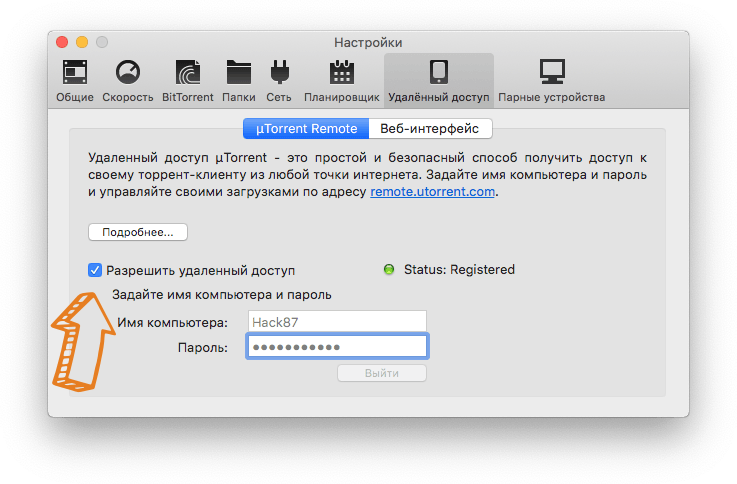The height and width of the screenshot is (484, 737).
Task: Switch to the µTorrent Remote tab
Action: click(306, 129)
